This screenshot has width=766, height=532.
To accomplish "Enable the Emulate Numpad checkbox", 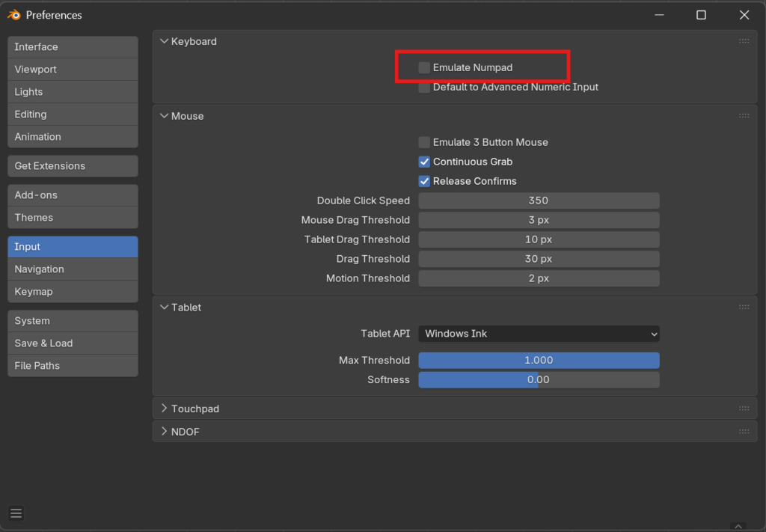I will (x=425, y=67).
